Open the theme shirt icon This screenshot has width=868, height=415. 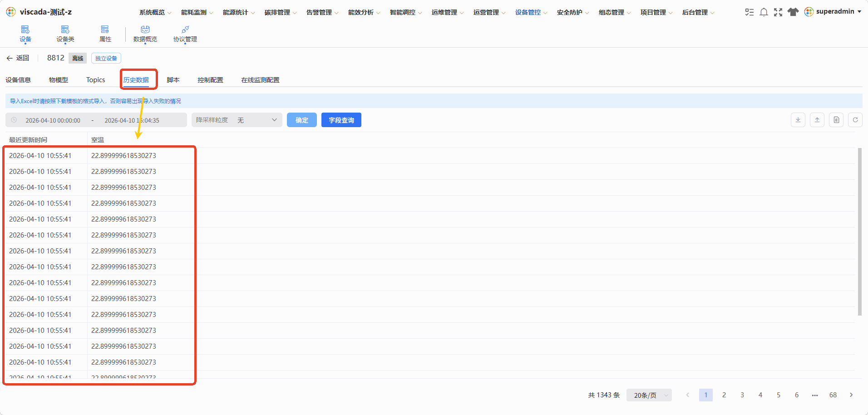(x=793, y=12)
